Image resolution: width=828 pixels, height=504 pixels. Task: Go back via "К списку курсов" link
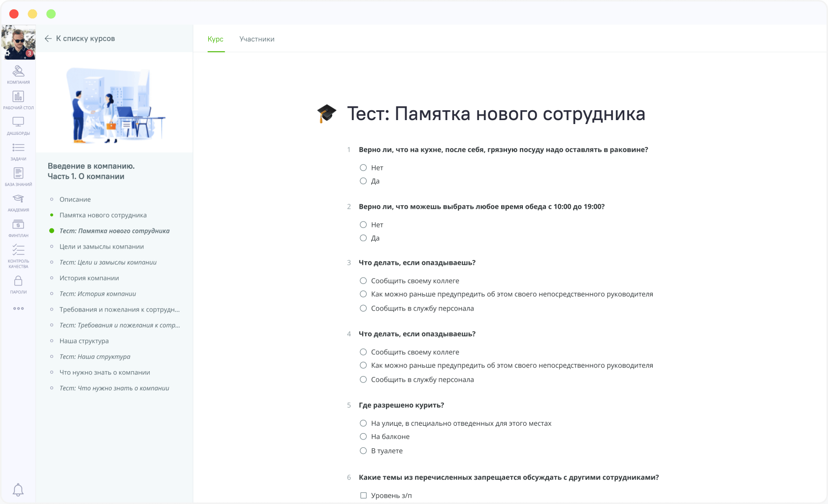[x=85, y=38]
